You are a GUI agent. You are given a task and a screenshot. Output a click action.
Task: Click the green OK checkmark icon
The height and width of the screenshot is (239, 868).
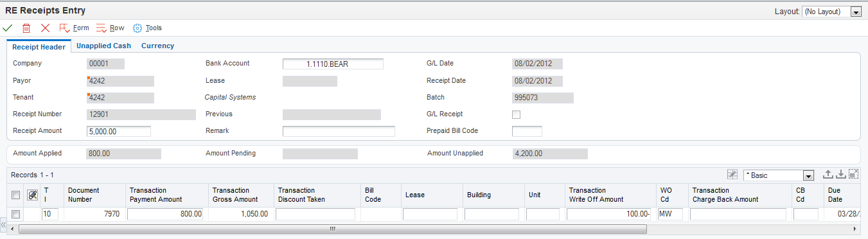[8, 28]
